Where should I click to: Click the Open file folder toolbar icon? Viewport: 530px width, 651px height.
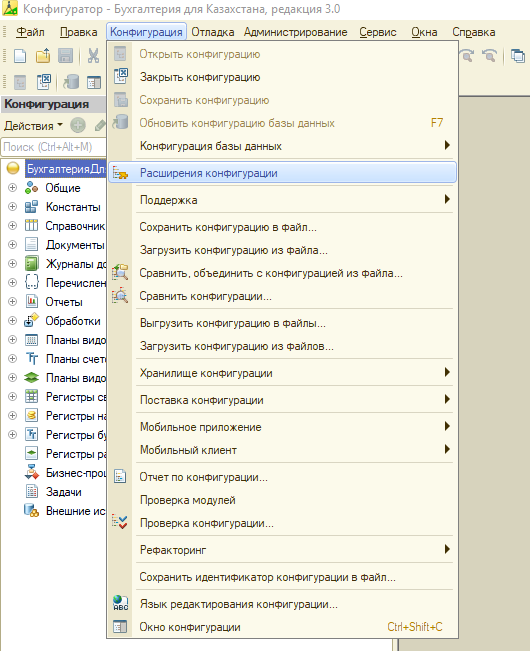(x=43, y=56)
